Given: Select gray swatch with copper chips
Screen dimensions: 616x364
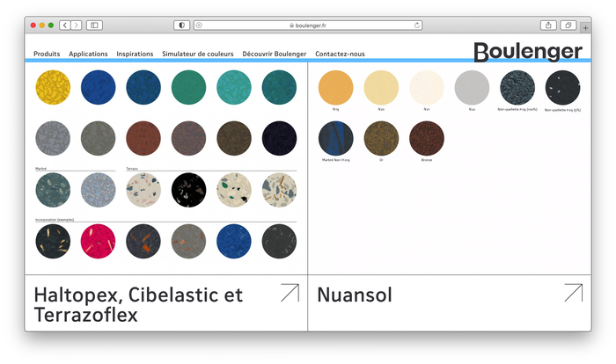Looking at the screenshot, I should pos(188,241).
